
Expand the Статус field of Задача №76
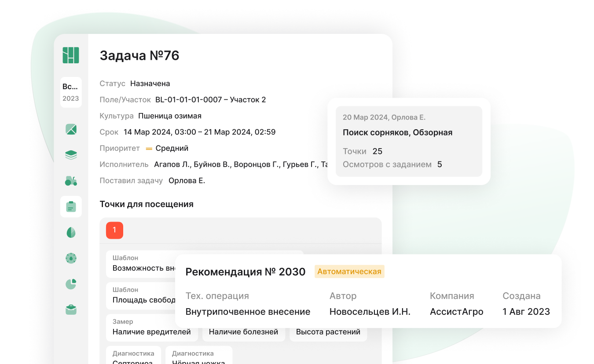click(150, 83)
